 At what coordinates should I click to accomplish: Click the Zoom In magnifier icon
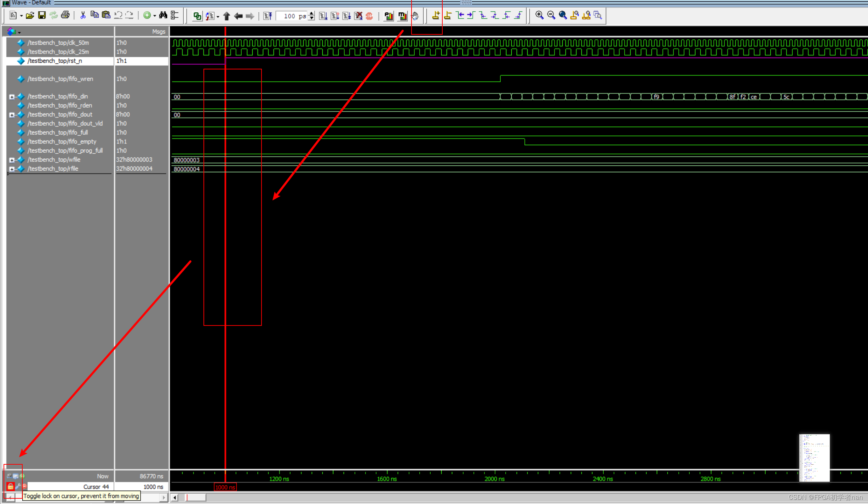point(539,15)
